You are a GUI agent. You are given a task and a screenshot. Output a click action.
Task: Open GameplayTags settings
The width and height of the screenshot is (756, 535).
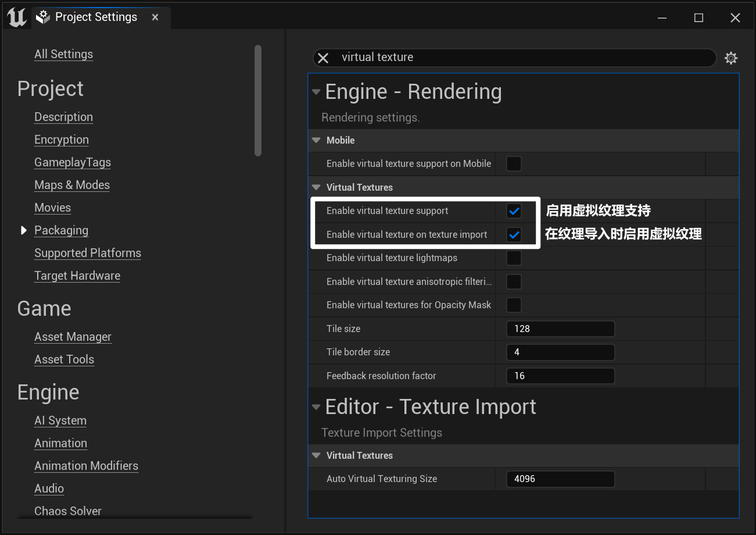73,162
